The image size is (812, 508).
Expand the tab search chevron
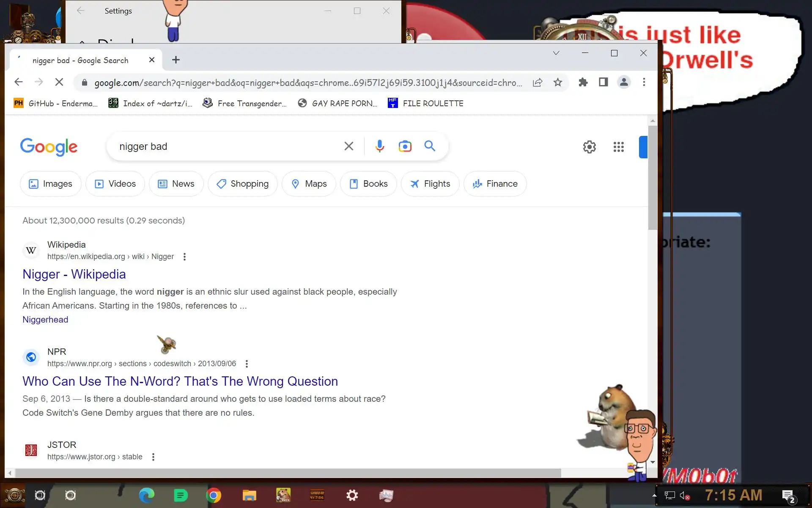(x=556, y=53)
